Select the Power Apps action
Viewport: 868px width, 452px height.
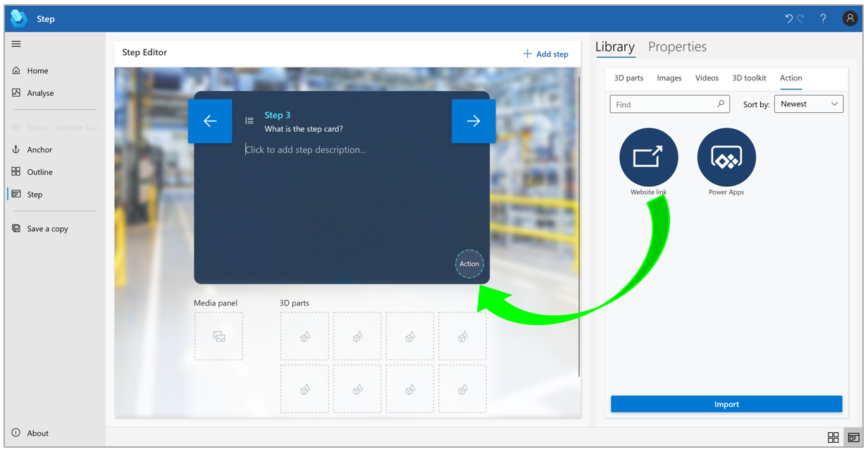pos(726,157)
